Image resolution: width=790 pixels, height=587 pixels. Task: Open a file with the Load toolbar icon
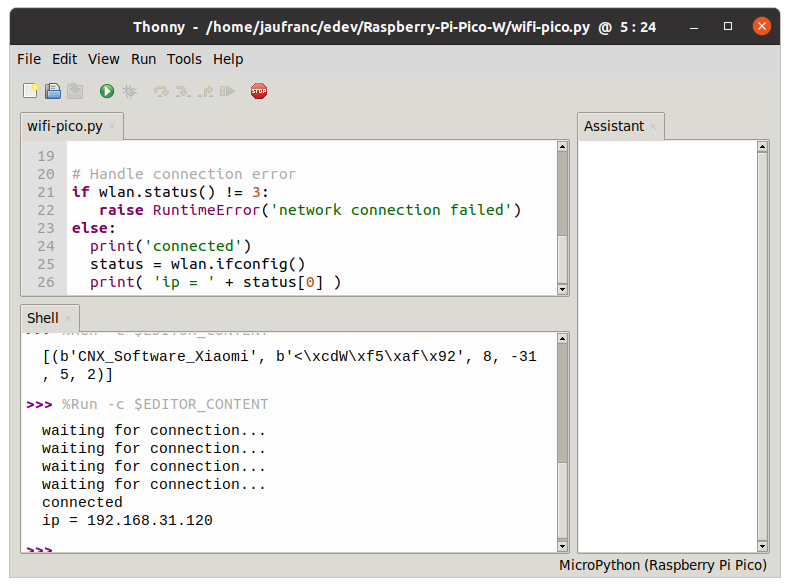(x=53, y=91)
